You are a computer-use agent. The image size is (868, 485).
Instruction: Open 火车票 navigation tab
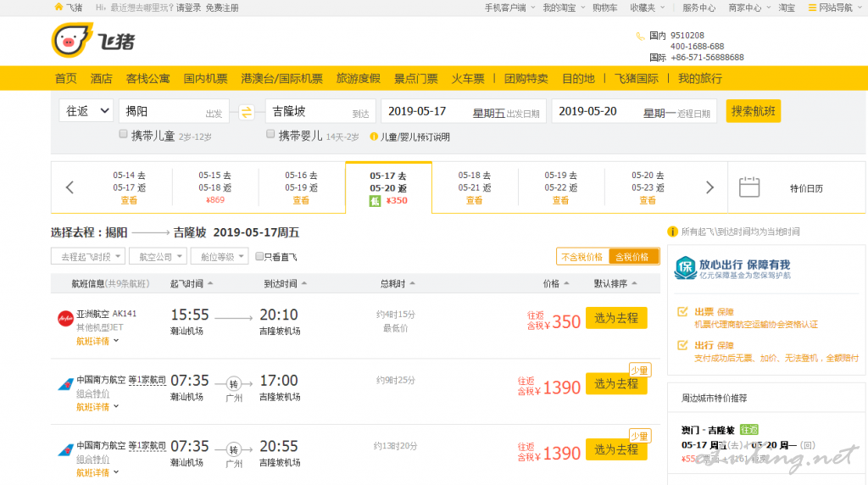(x=468, y=79)
